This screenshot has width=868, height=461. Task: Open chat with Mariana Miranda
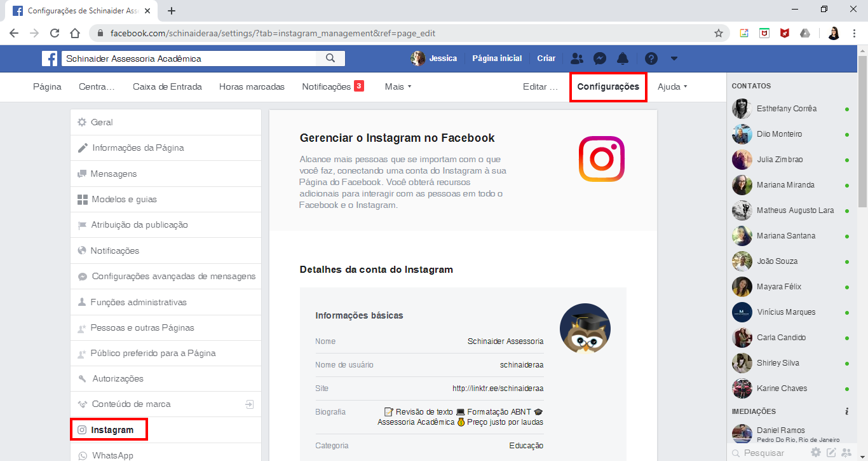pyautogui.click(x=791, y=185)
